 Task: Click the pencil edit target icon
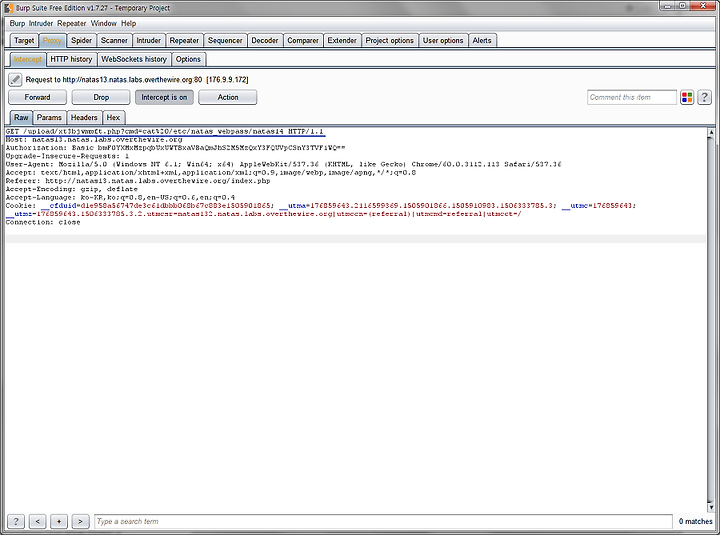(x=15, y=79)
